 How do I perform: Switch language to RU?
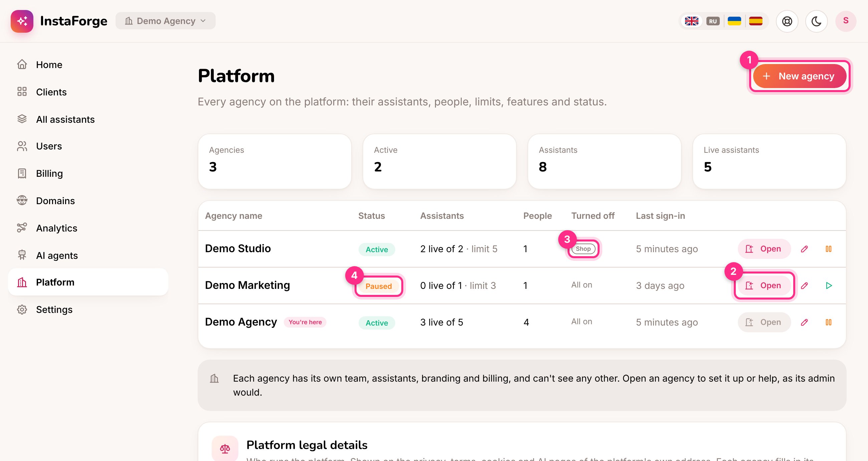(x=713, y=21)
